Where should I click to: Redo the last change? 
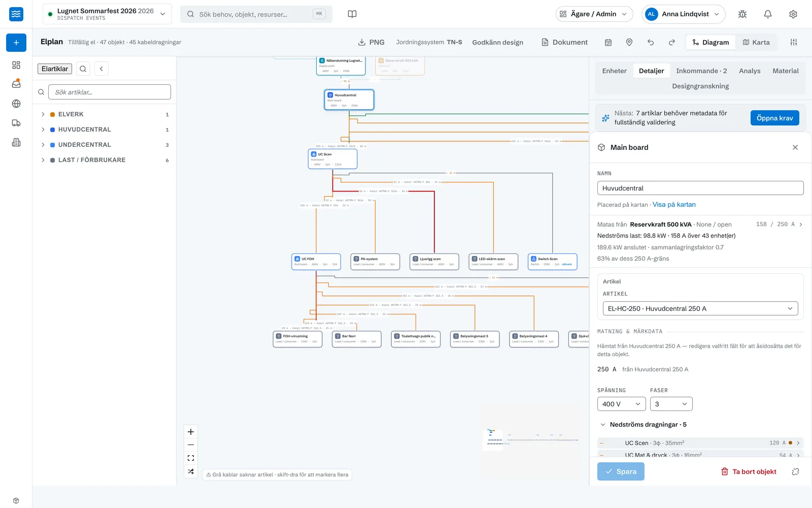pos(672,42)
